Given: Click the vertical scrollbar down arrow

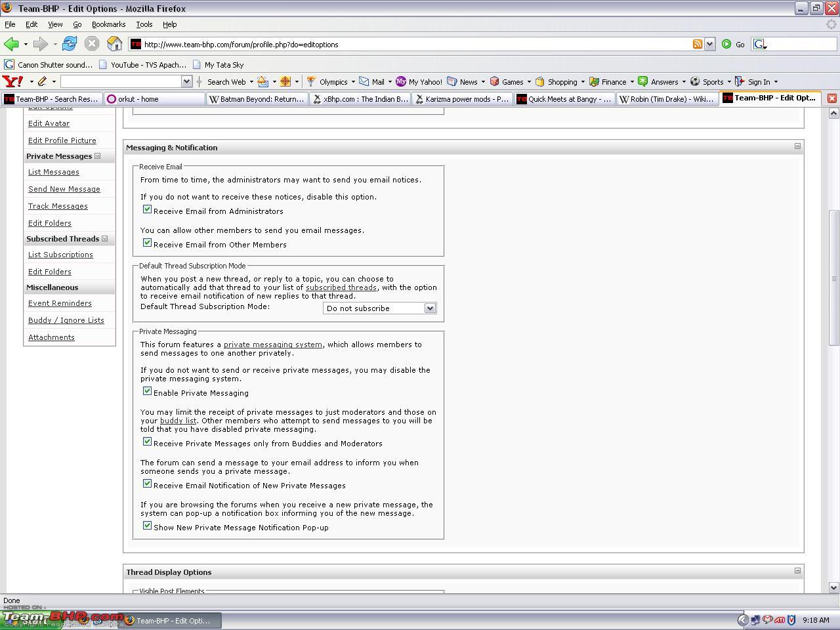Looking at the screenshot, I should pyautogui.click(x=834, y=587).
